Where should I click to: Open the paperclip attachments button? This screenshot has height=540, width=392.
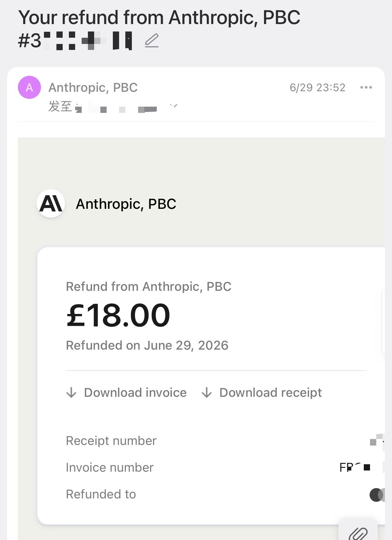[358, 532]
